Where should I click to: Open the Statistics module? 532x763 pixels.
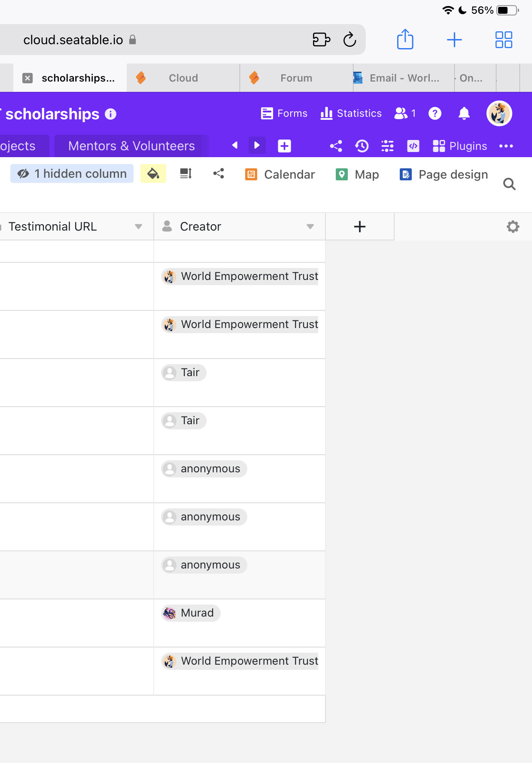(x=351, y=113)
